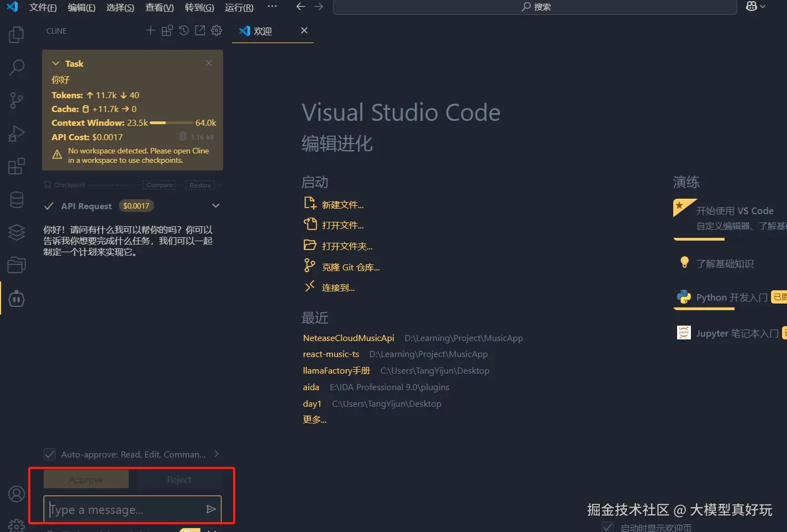
Task: Click 更多... to show more recents
Action: tap(314, 419)
